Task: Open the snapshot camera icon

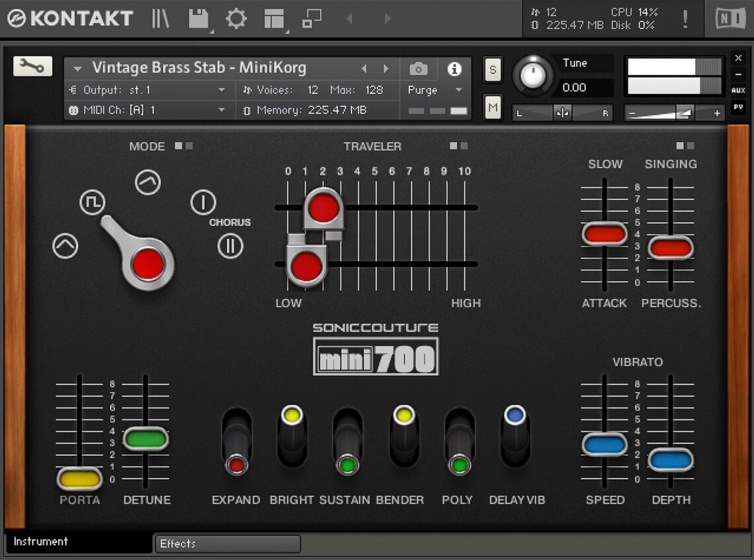Action: click(419, 67)
